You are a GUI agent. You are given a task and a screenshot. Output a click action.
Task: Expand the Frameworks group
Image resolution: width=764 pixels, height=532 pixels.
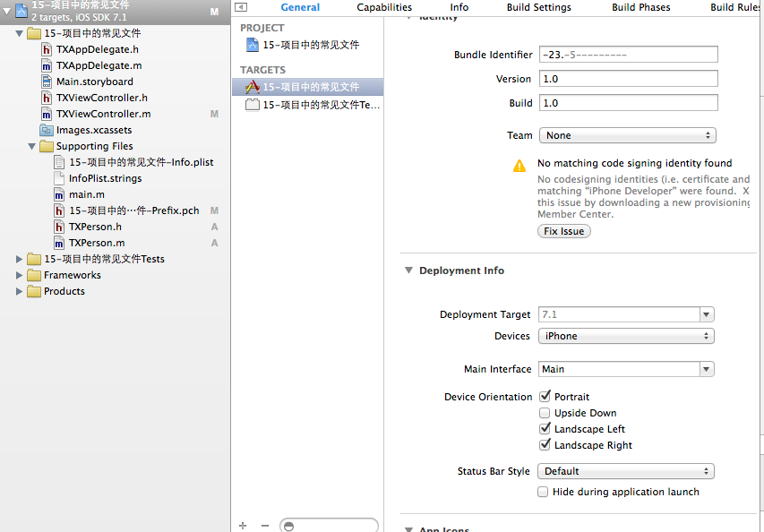(x=19, y=275)
